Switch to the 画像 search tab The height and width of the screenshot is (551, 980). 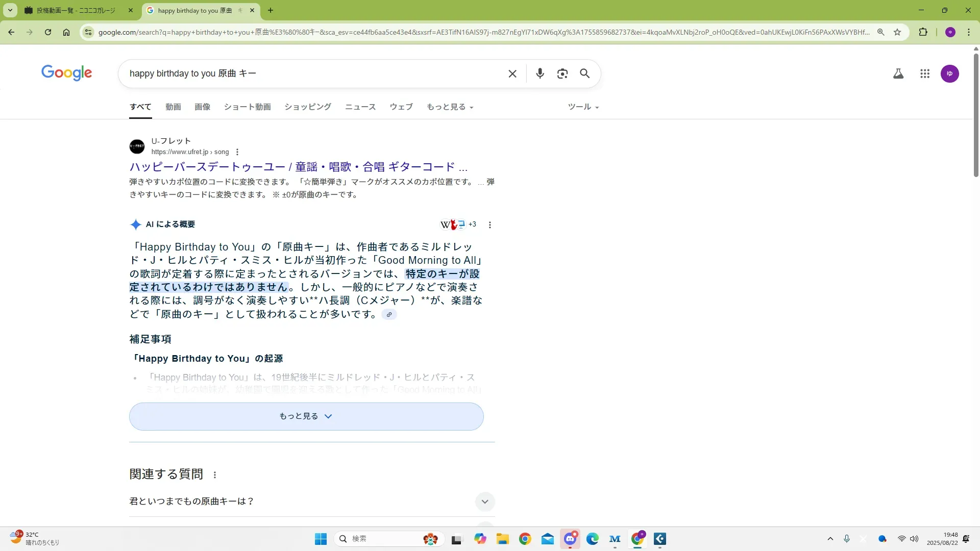(202, 107)
